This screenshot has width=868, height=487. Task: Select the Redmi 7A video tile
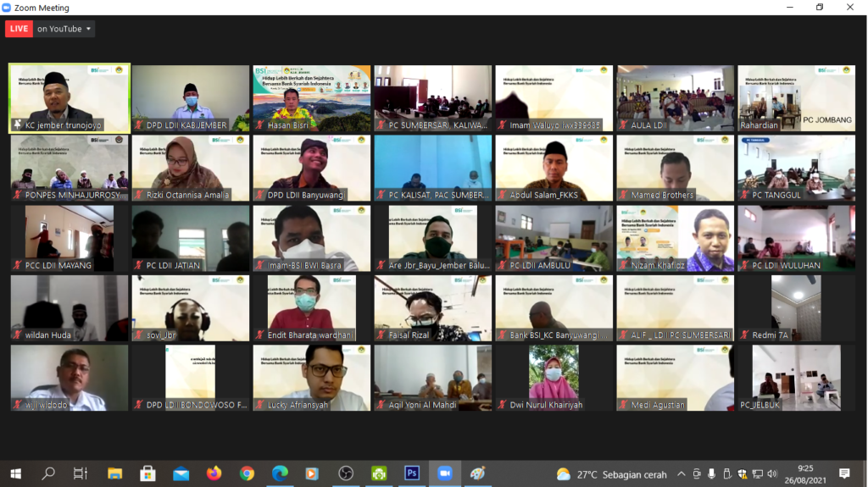click(797, 308)
